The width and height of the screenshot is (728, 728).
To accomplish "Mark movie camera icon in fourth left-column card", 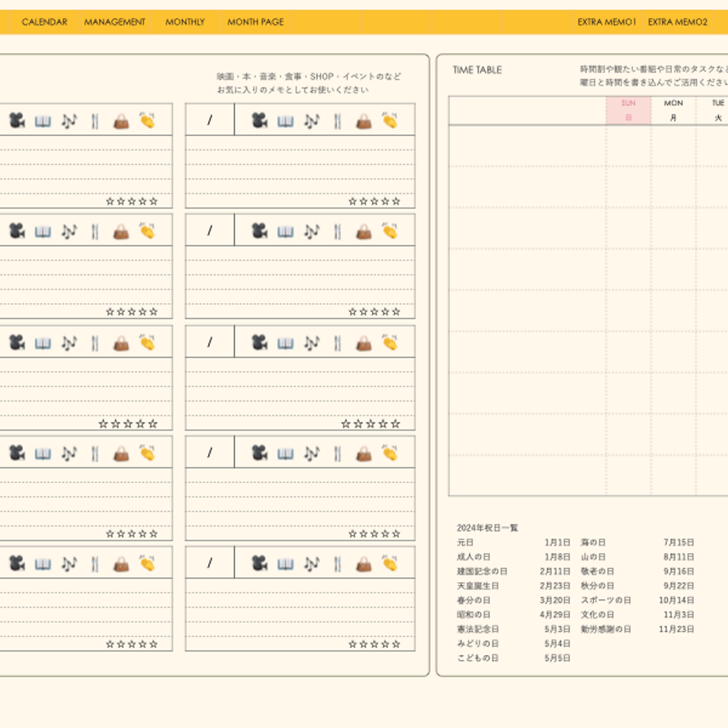I will pyautogui.click(x=17, y=453).
